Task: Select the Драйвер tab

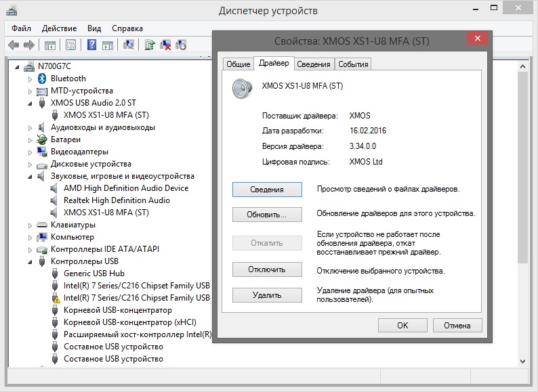Action: pyautogui.click(x=274, y=63)
